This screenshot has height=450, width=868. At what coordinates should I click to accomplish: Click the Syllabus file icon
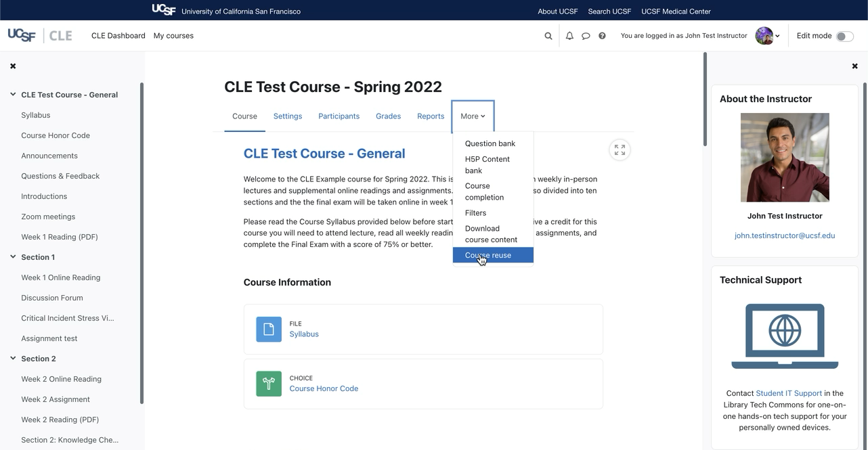pos(269,329)
